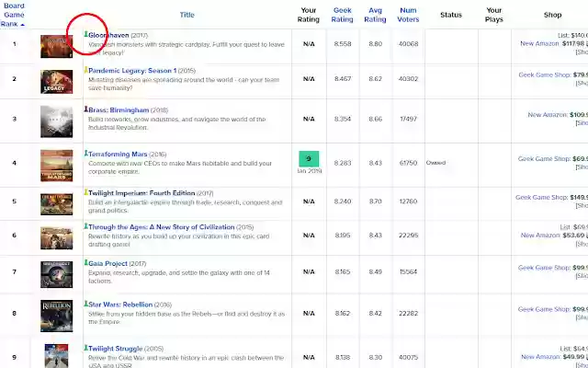Click the Status column header
This screenshot has width=588, height=368.
(451, 15)
